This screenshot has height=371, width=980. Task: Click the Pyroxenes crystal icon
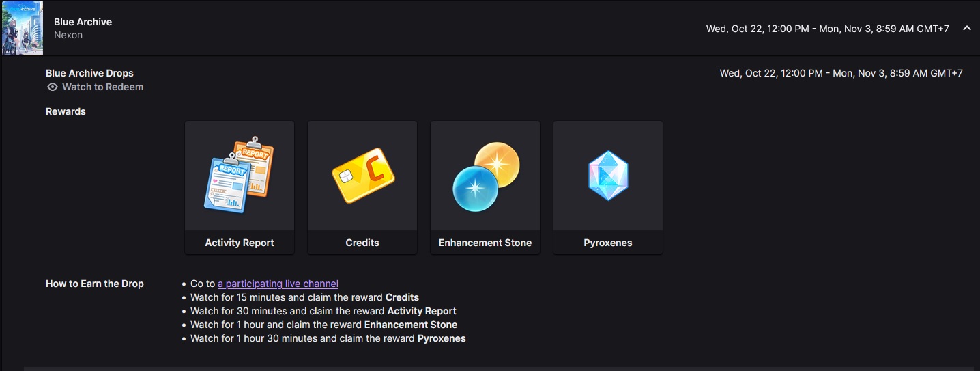(x=608, y=176)
